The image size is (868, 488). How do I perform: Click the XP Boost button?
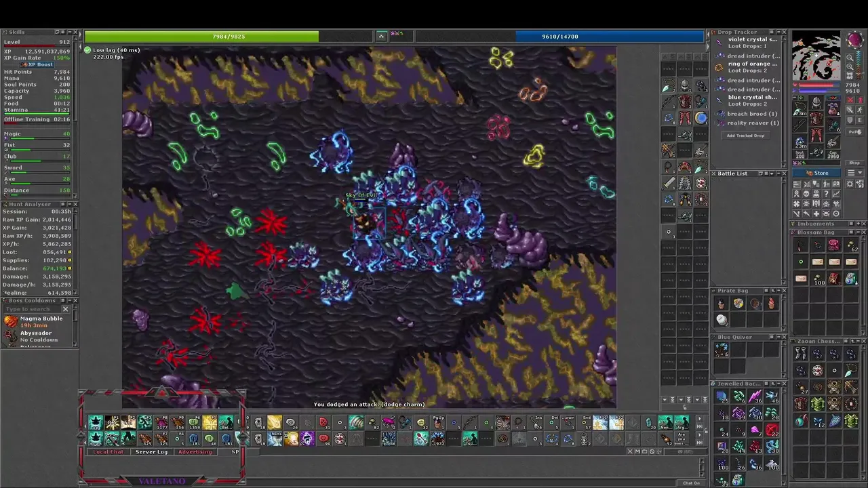click(37, 64)
